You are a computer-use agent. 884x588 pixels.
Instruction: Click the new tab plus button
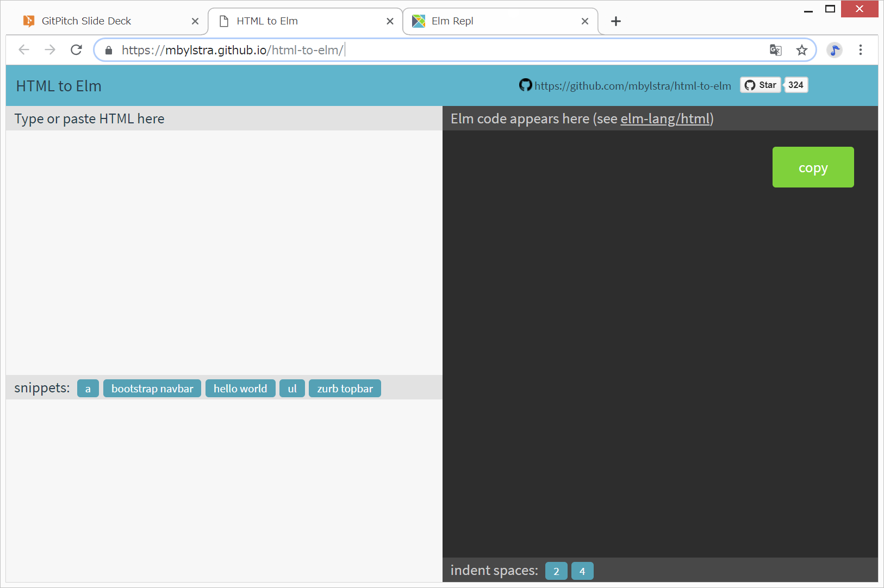[615, 21]
